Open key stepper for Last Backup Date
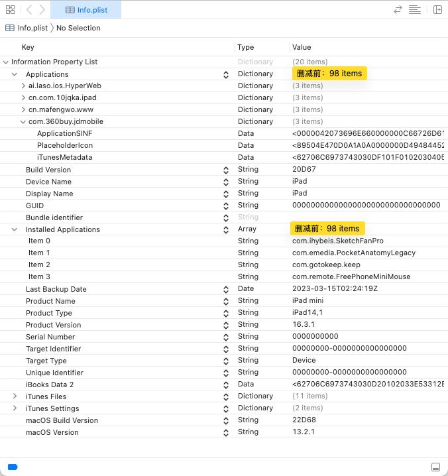The image size is (448, 476). (226, 289)
